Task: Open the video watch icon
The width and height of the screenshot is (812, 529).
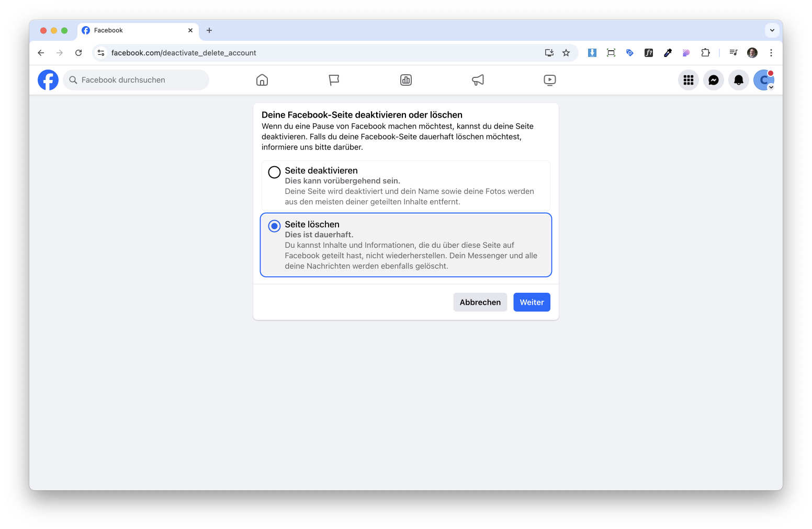Action: (549, 80)
